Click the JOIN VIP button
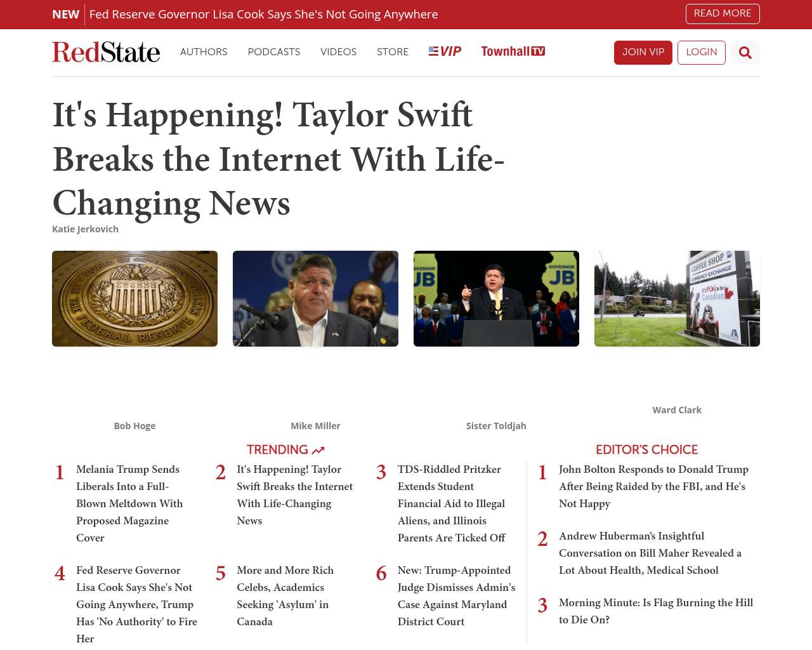812x650 pixels. pos(643,53)
